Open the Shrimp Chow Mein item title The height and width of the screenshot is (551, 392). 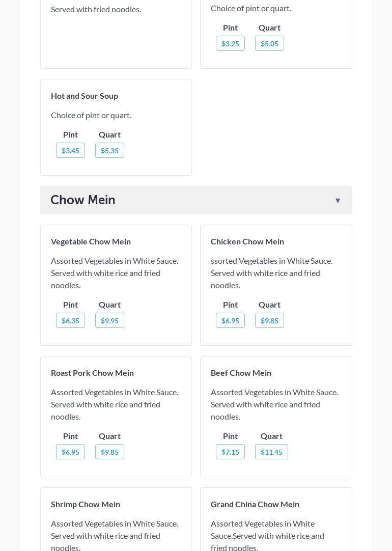(86, 504)
